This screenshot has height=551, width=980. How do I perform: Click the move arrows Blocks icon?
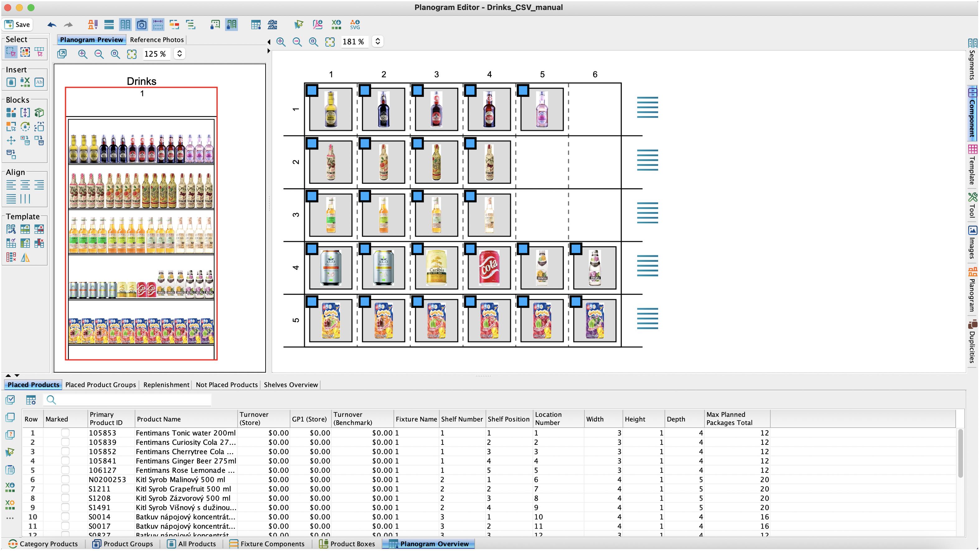tap(11, 140)
